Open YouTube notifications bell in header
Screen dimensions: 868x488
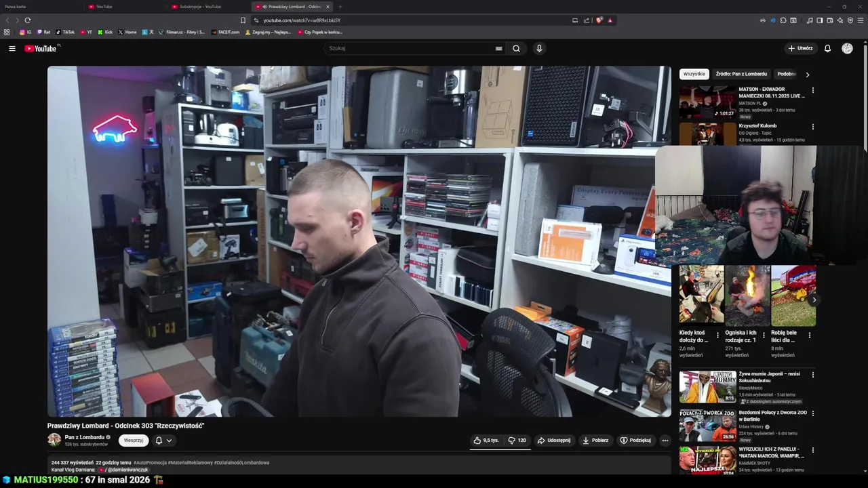coord(827,49)
